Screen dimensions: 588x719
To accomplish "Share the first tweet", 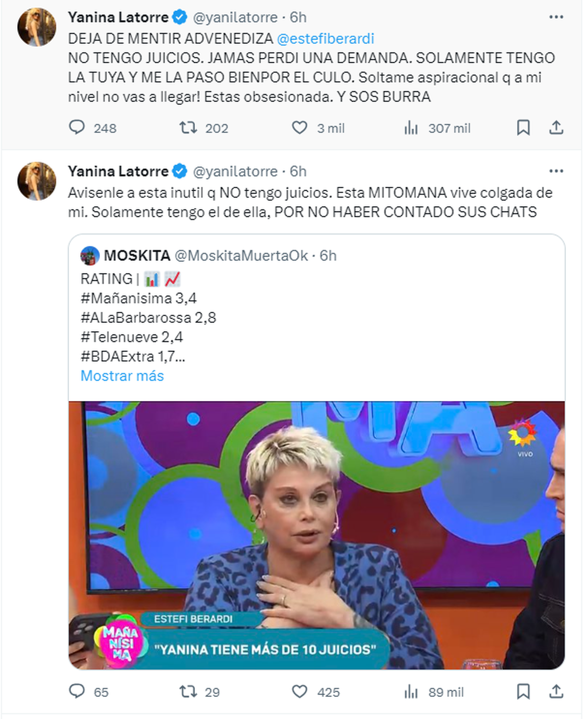I will pos(556,128).
